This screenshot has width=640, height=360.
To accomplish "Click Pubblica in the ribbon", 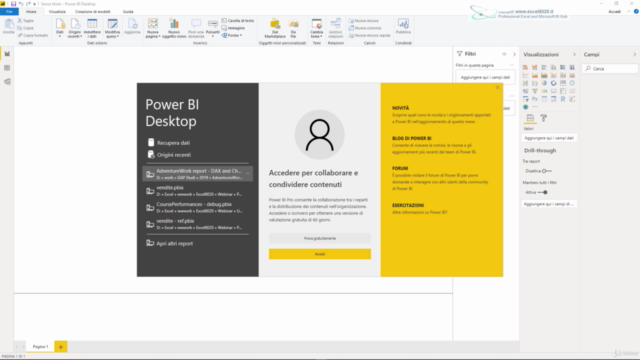I will coord(403,26).
